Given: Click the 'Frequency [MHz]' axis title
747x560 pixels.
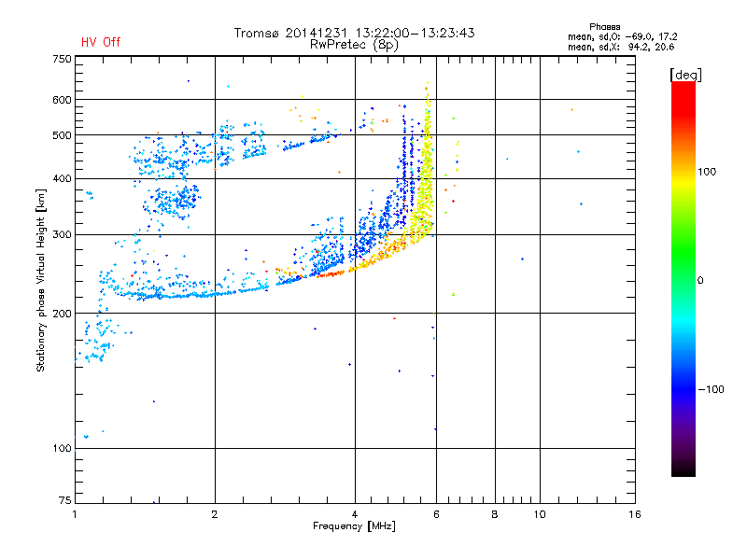Looking at the screenshot, I should pyautogui.click(x=354, y=526).
